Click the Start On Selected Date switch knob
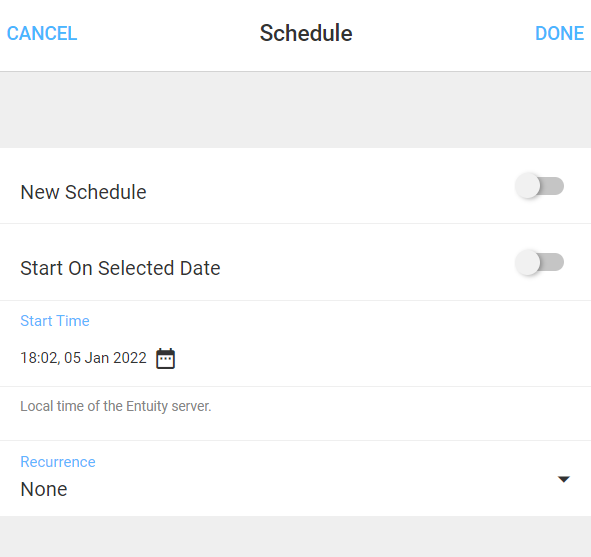 [527, 262]
